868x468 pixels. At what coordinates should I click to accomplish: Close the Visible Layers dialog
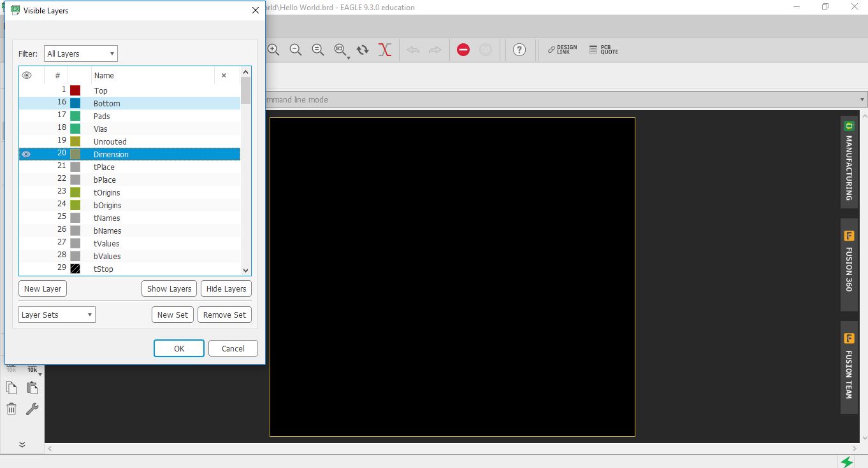click(x=256, y=10)
